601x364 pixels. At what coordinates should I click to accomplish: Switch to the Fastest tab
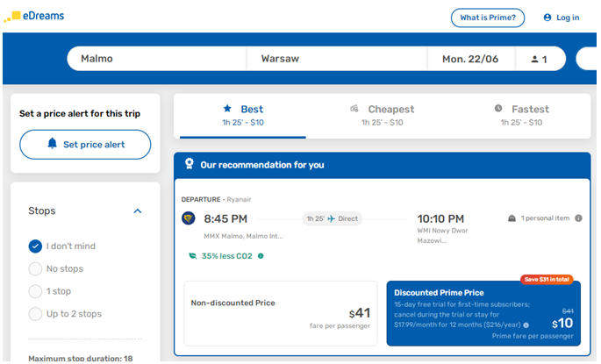521,115
